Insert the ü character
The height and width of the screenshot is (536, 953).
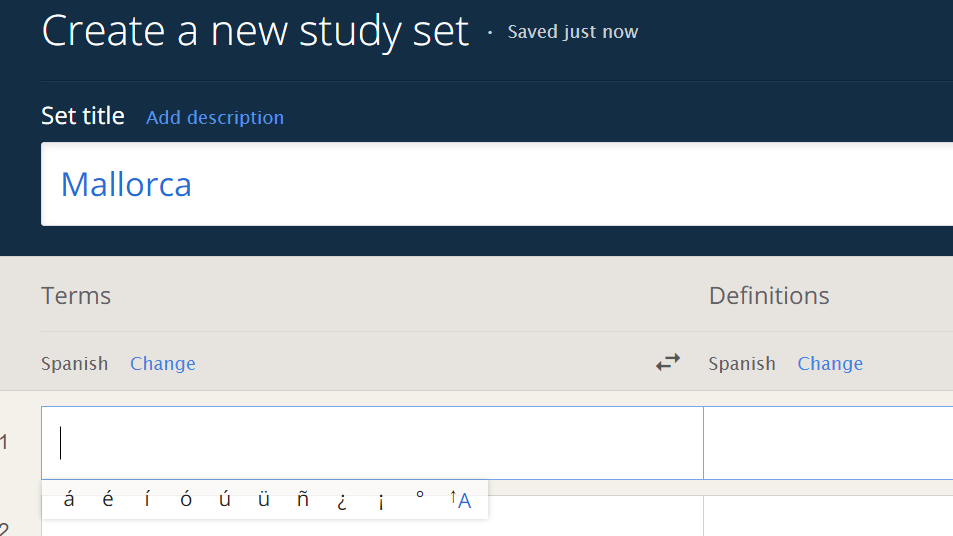[264, 500]
